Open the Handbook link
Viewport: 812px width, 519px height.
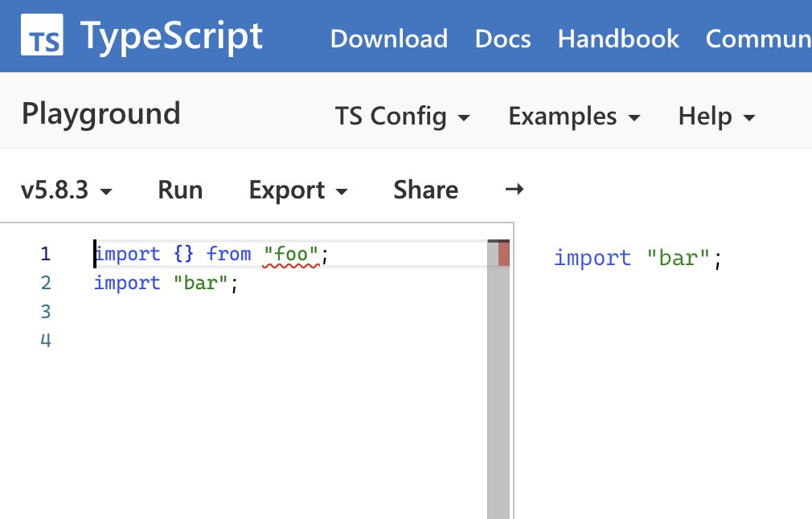pos(618,39)
